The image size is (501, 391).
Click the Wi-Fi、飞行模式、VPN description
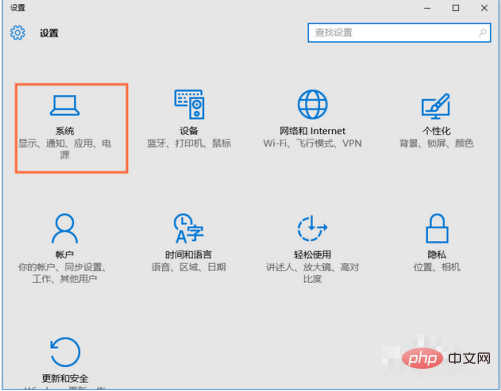(x=312, y=143)
